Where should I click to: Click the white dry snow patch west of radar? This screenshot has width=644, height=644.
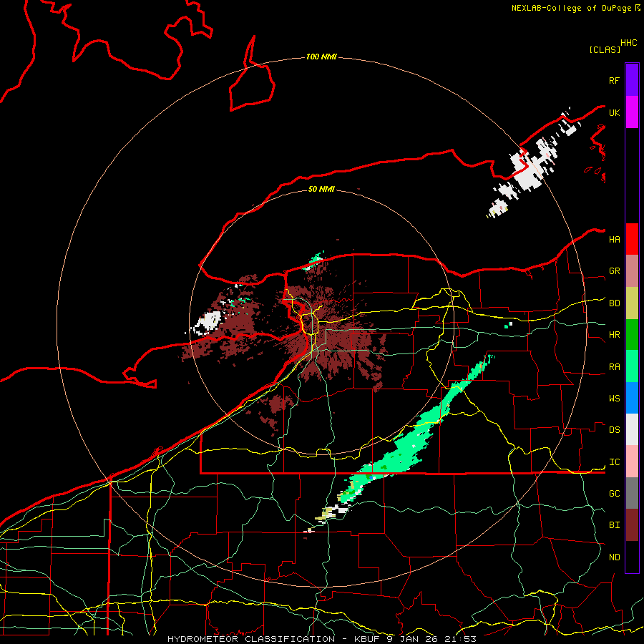point(208,321)
